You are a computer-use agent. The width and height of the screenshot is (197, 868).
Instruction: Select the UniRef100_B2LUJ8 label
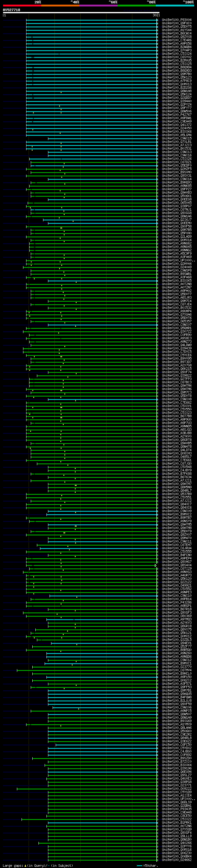click(176, 700)
